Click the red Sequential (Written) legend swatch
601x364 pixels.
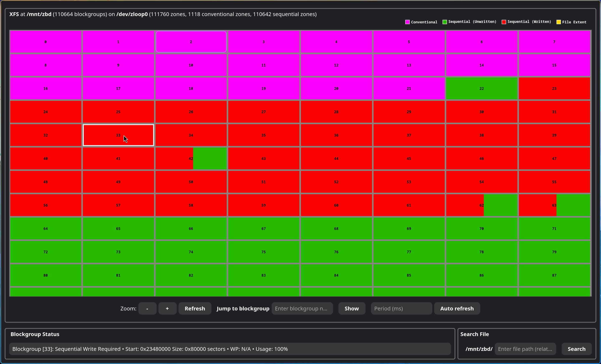pyautogui.click(x=504, y=22)
